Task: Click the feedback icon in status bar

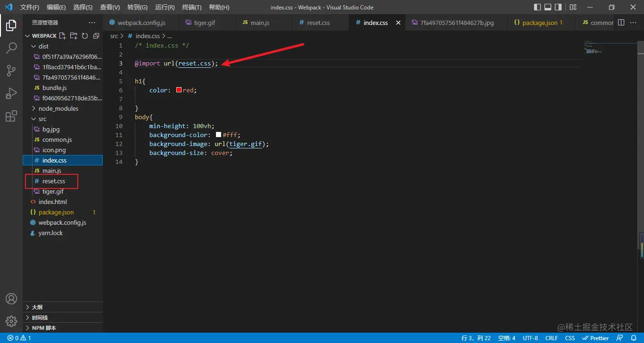Action: (620, 338)
